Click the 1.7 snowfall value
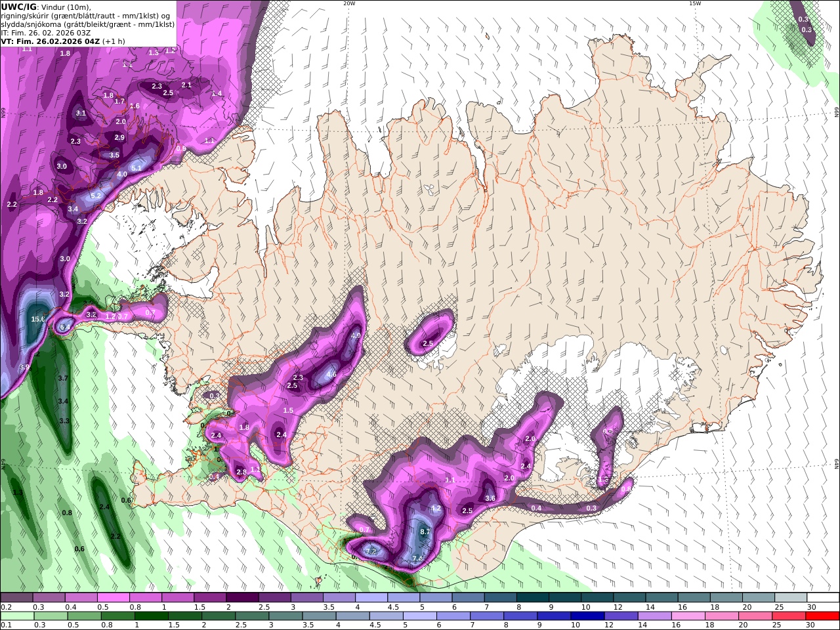Screen dimensions: 840x630 [119, 102]
